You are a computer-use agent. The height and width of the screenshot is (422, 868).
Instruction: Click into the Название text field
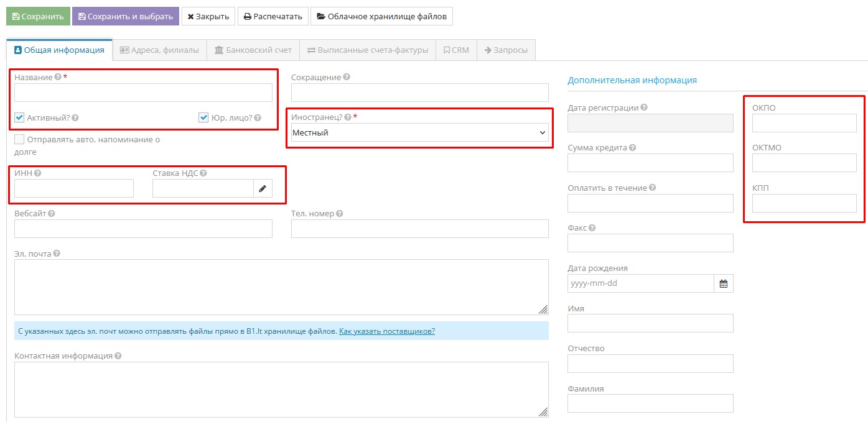pos(143,93)
